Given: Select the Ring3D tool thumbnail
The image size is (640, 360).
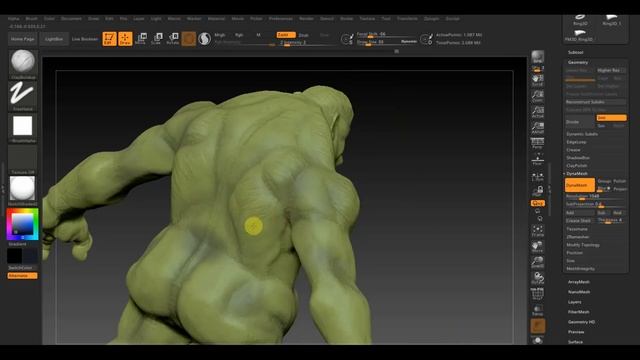Looking at the screenshot, I should 580,20.
